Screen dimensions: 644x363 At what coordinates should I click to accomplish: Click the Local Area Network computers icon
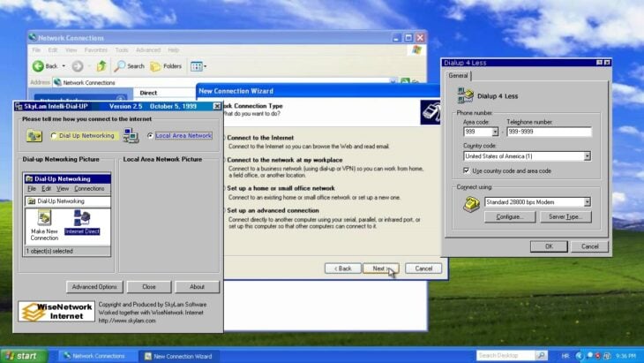[x=131, y=136]
